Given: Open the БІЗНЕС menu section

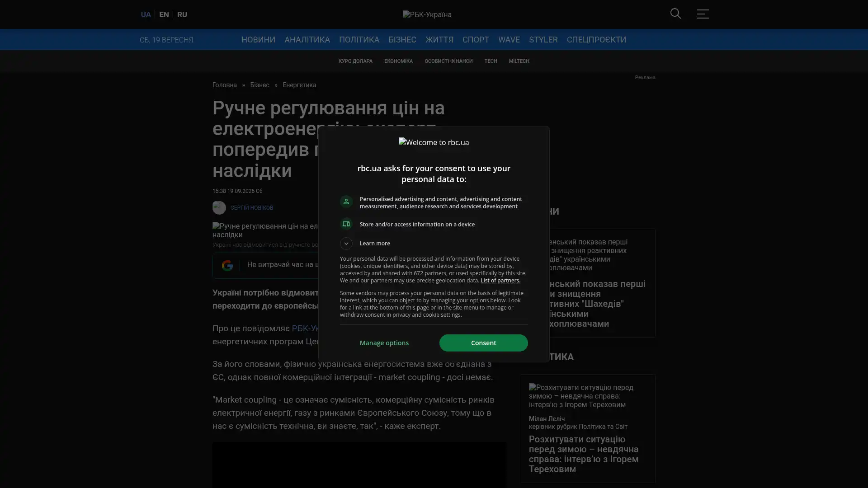Looking at the screenshot, I should pos(402,40).
